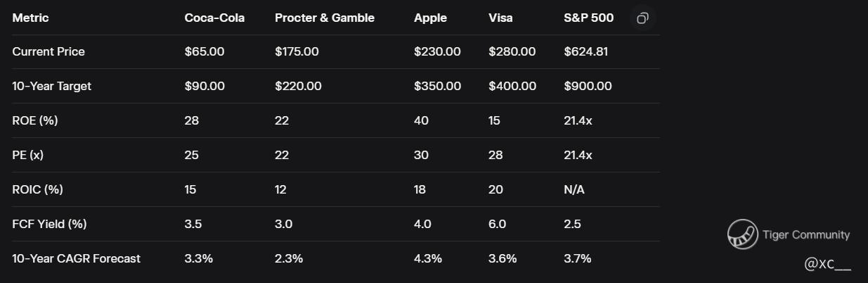The image size is (868, 283).
Task: Click the Tiger Community watermark text
Action: point(805,235)
